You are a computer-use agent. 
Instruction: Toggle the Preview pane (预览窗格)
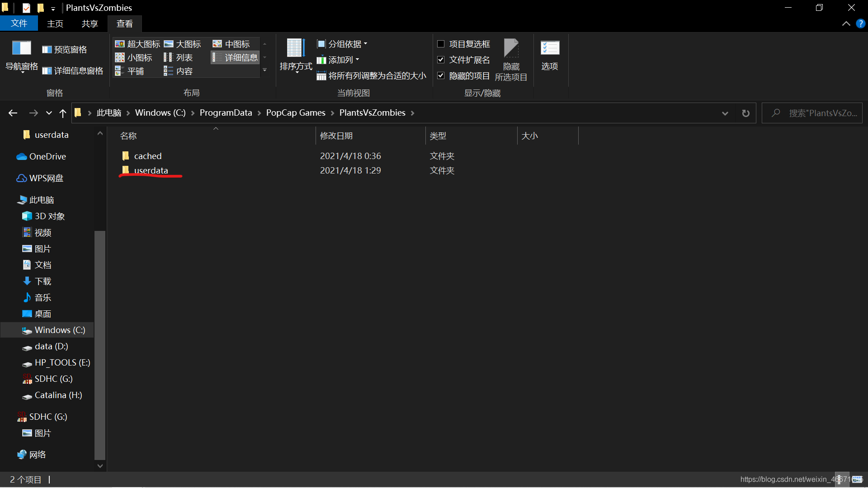click(x=64, y=50)
